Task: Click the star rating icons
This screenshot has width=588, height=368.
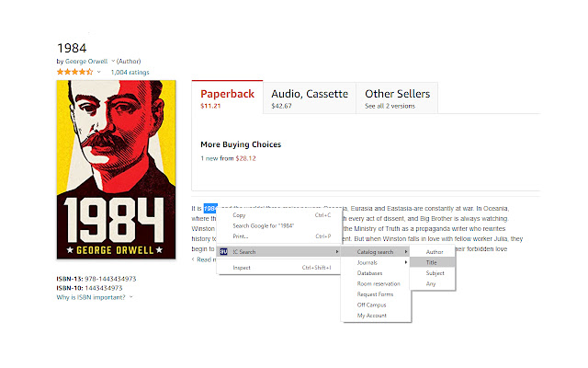Action: [x=73, y=71]
